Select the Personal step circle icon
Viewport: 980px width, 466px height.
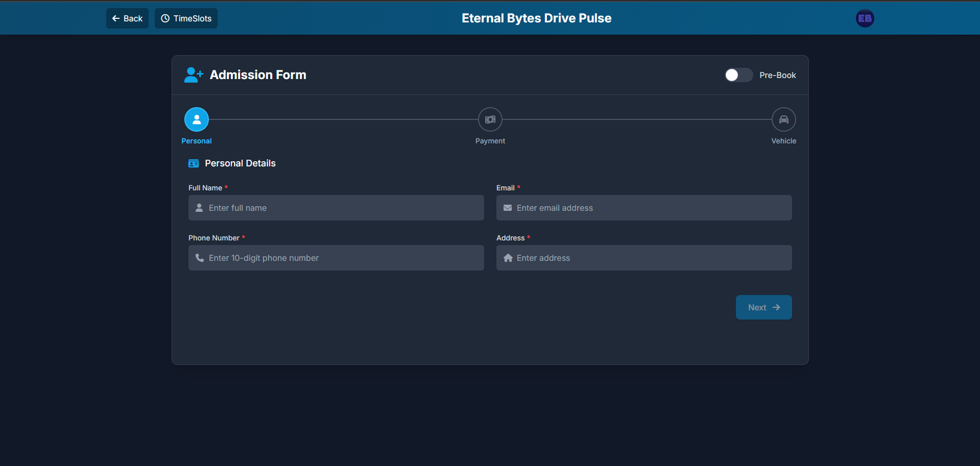197,119
